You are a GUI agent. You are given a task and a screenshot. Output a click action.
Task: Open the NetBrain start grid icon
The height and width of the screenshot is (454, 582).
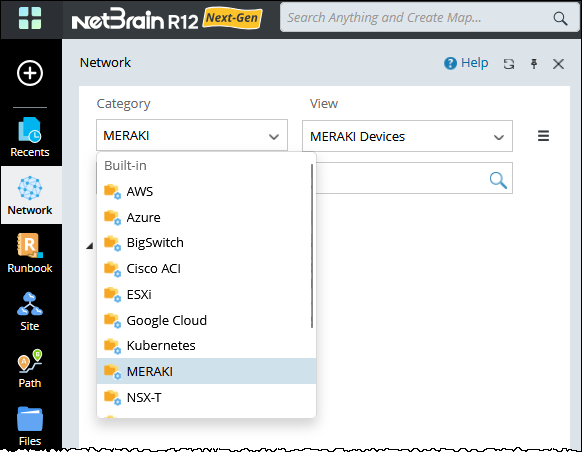(x=30, y=18)
